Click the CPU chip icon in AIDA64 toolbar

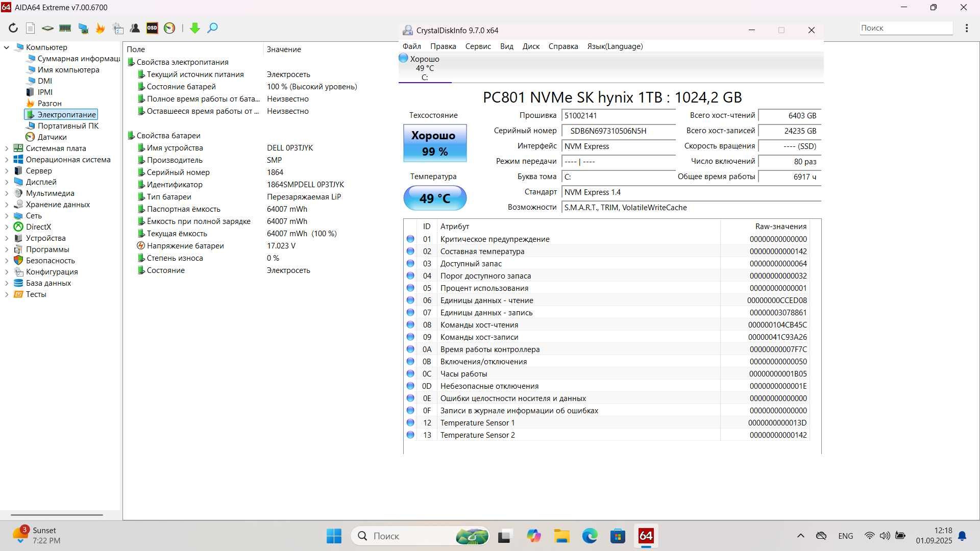[x=47, y=28]
